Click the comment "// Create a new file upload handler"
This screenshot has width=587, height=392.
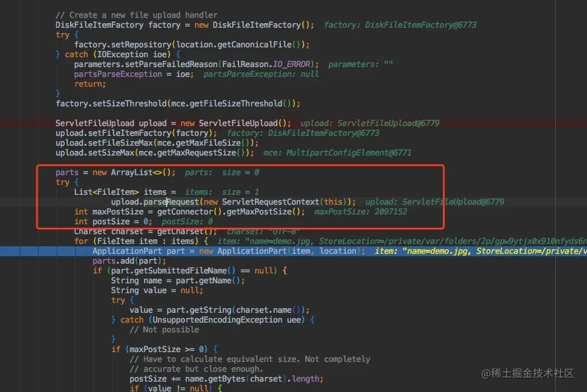[136, 15]
